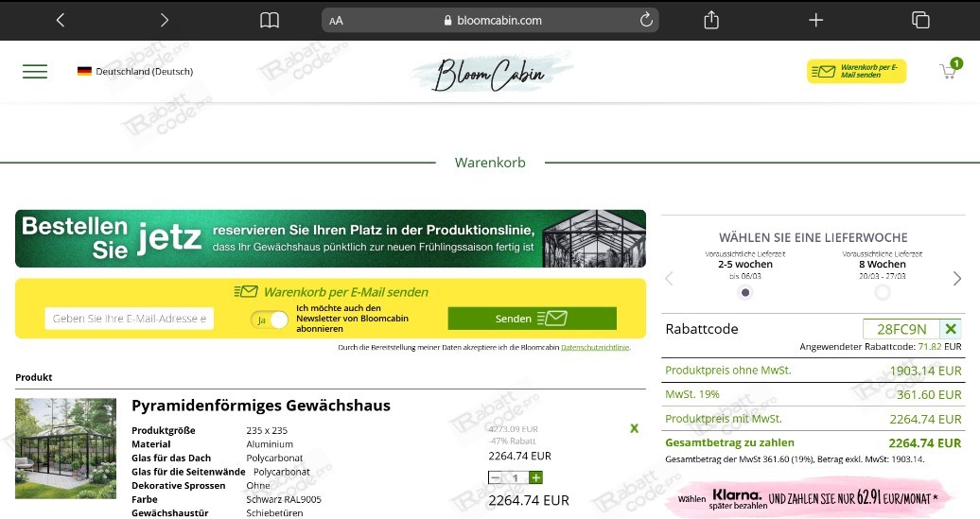Click the crossed-out 4273.09 EUR price
The image size is (980, 519).
coord(513,429)
